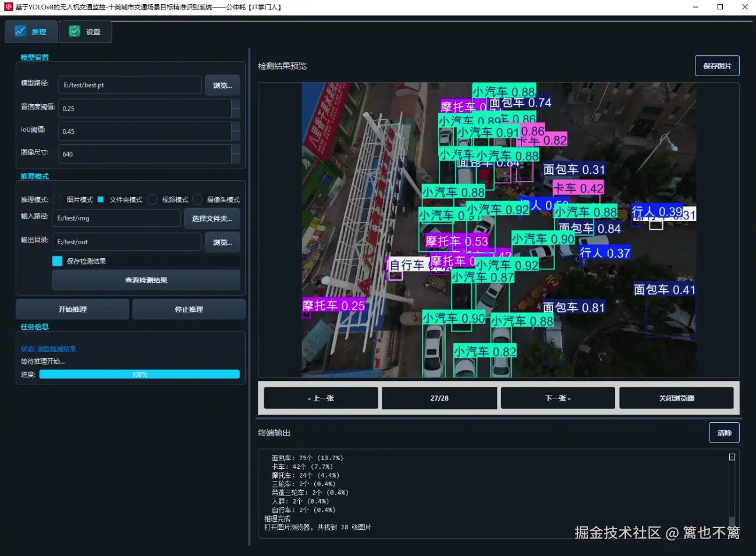Click the terminal line 人群: 2个 (0.4%)

click(300, 501)
